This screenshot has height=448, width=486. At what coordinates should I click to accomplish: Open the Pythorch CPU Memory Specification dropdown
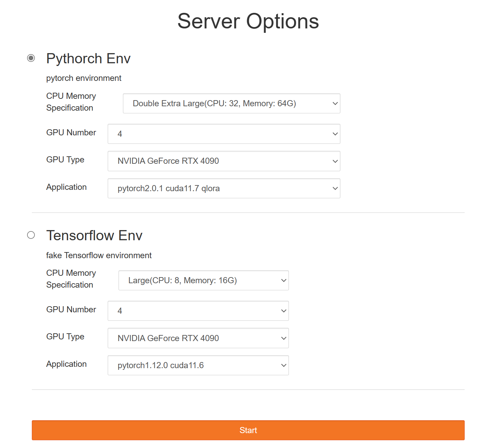pos(231,104)
